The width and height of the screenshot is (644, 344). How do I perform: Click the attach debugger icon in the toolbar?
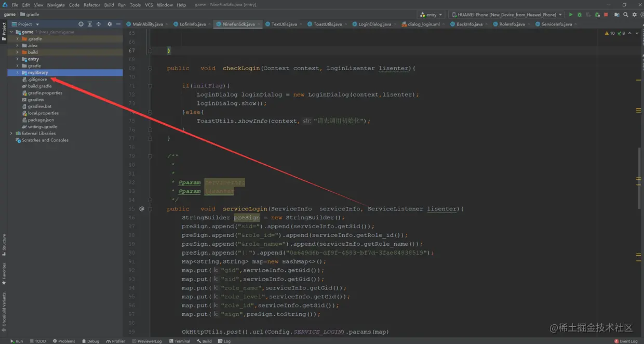tap(597, 15)
